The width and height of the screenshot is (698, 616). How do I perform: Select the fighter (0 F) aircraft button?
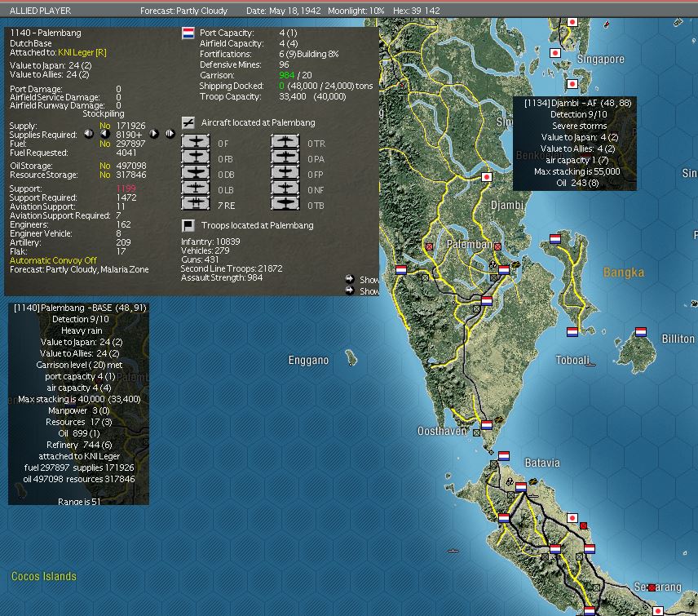tap(196, 143)
